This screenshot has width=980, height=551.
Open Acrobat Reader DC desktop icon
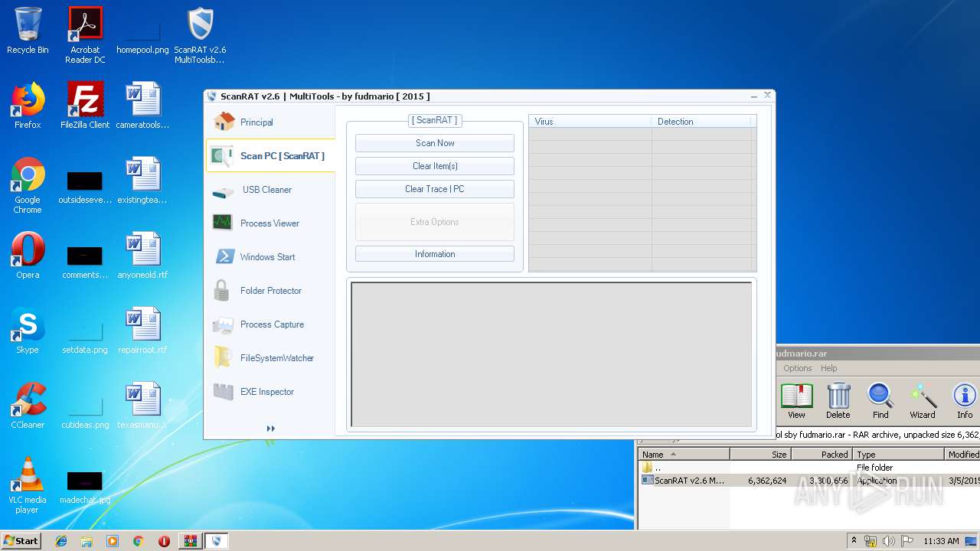(x=85, y=35)
